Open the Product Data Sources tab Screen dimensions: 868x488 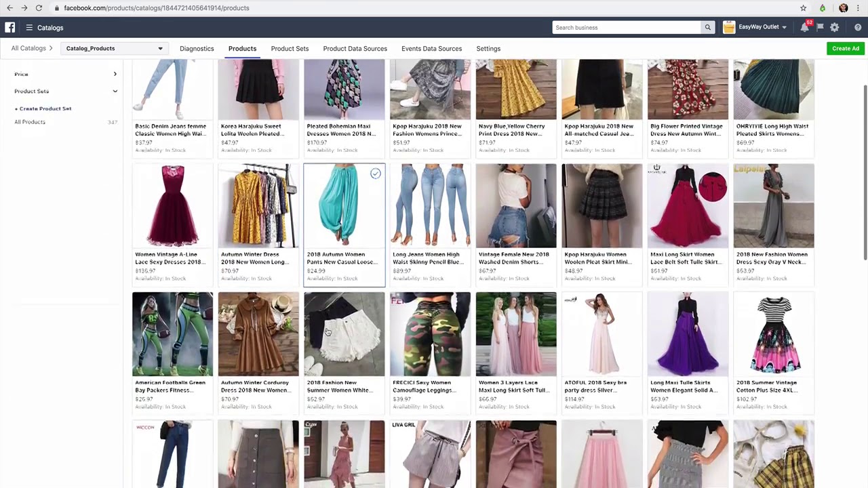tap(355, 49)
